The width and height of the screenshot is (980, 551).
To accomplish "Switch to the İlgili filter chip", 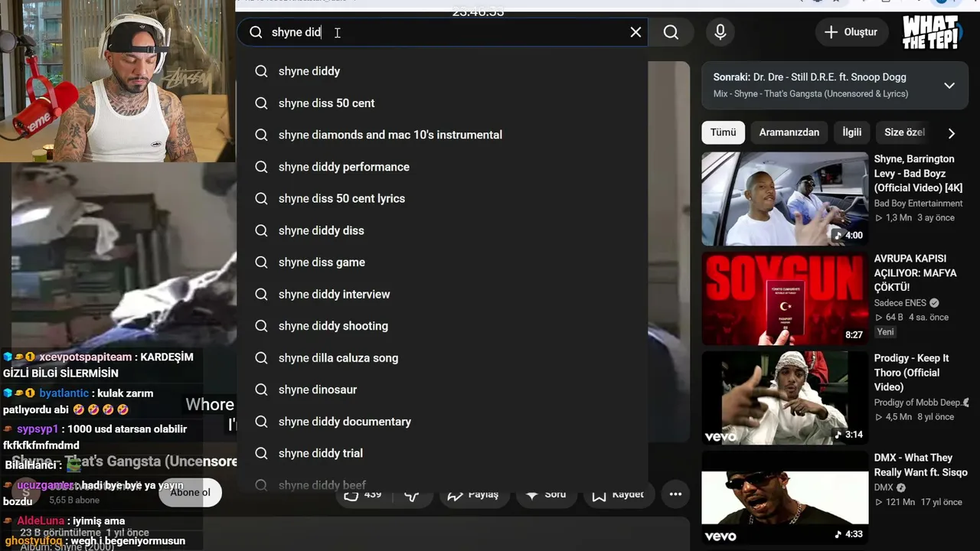I will (851, 132).
